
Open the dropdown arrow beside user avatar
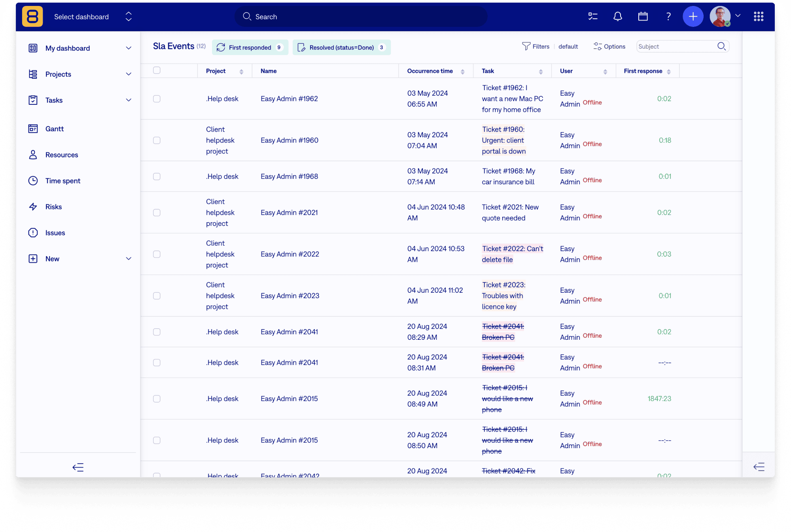coord(738,16)
